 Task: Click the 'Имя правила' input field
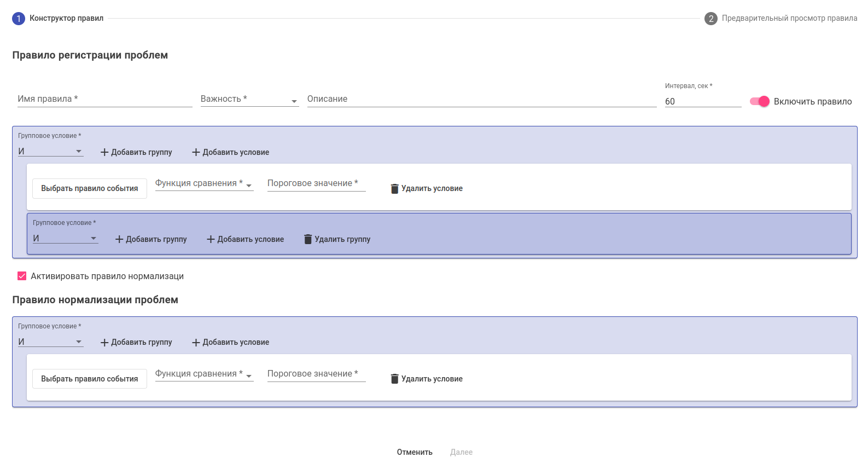104,100
